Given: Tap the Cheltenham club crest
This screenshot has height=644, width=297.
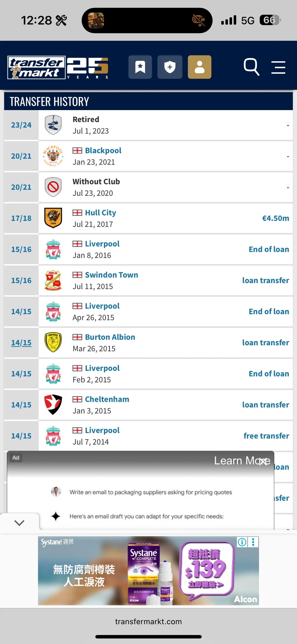Looking at the screenshot, I should click(x=53, y=404).
